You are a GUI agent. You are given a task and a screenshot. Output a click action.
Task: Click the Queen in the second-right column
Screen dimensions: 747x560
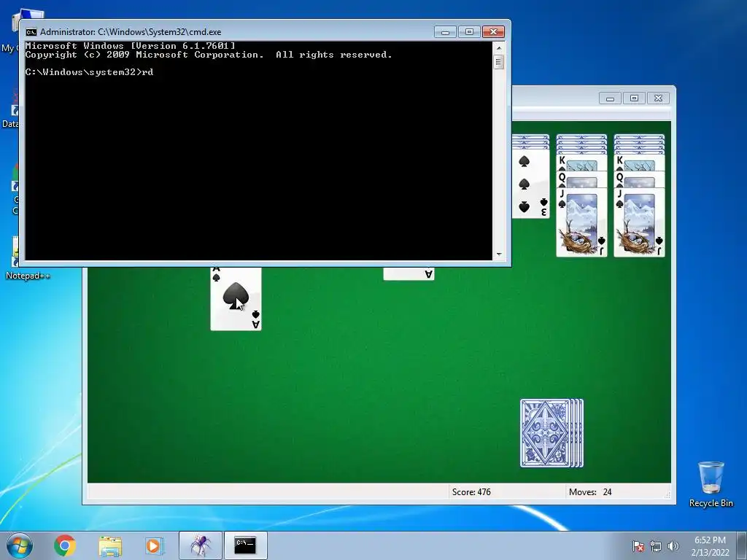pos(581,179)
